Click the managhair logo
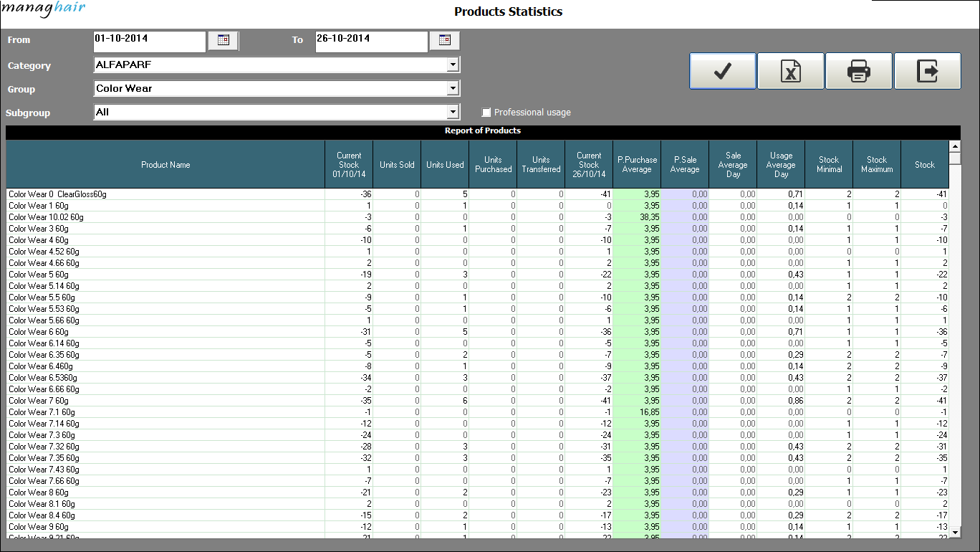This screenshot has height=552, width=980. 43,9
